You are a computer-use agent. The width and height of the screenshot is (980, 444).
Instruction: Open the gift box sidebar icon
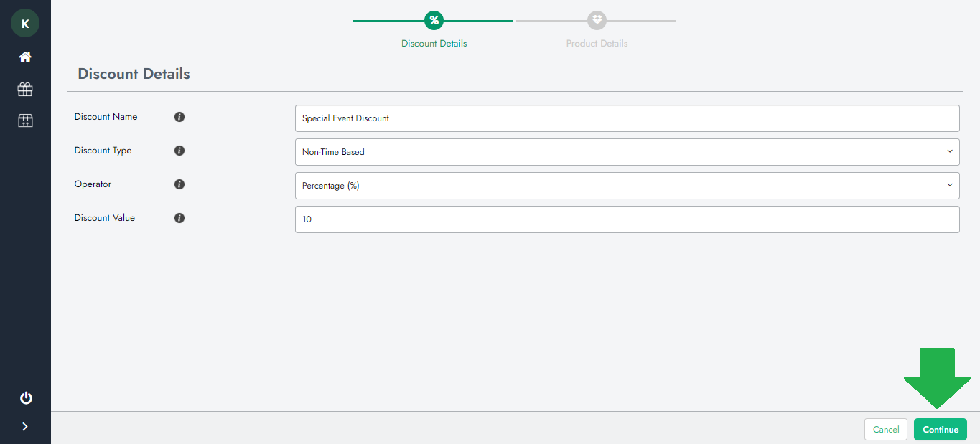[x=25, y=89]
